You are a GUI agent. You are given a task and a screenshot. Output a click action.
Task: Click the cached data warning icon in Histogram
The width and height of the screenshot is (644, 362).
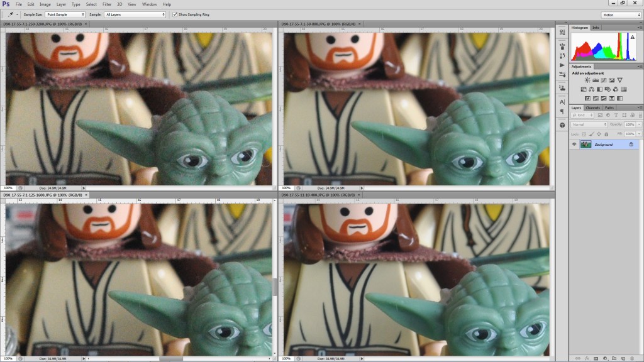(633, 37)
